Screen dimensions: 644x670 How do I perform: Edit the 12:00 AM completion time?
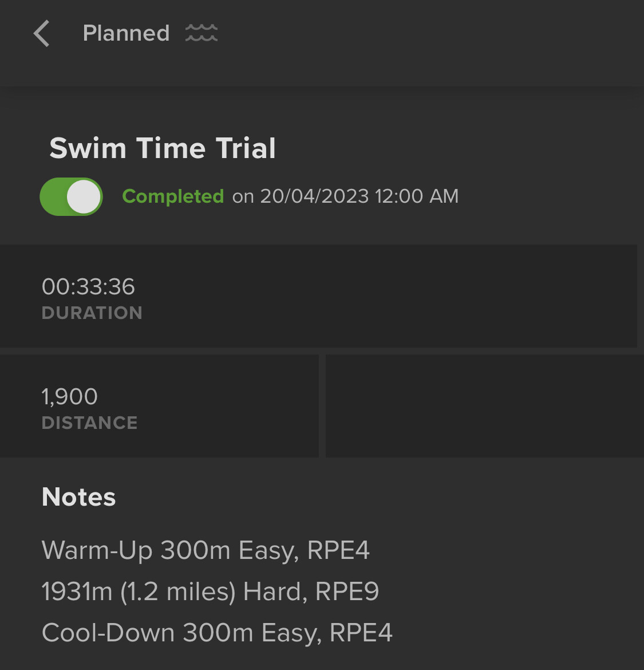[417, 196]
